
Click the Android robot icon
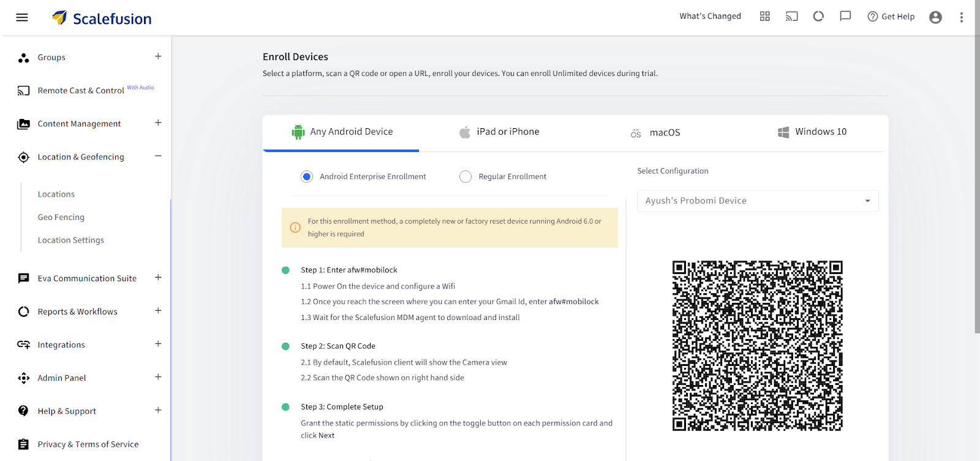pos(298,132)
